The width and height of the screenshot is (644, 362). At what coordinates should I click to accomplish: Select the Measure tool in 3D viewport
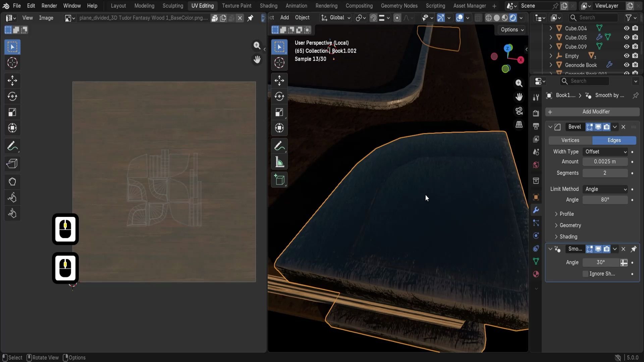(279, 163)
